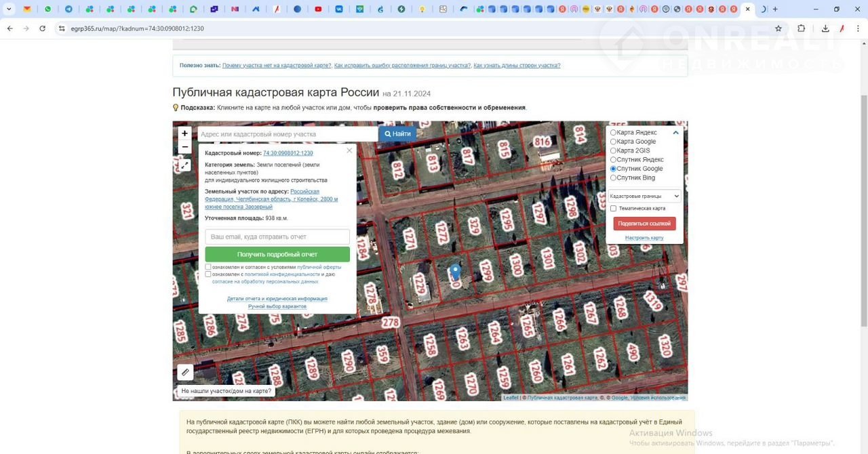Focus the email input field
Screen dimensions: 868x454
[x=277, y=236]
